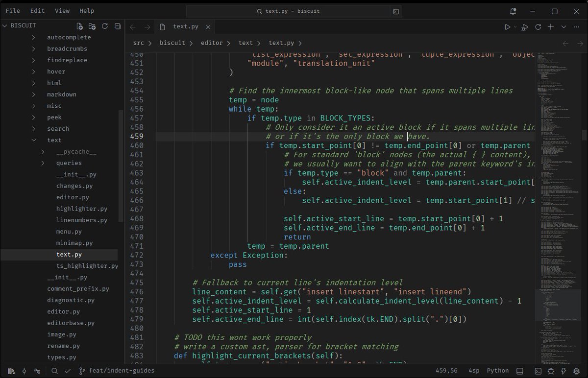Open changes.py in explorer
The width and height of the screenshot is (588, 378).
pos(74,186)
